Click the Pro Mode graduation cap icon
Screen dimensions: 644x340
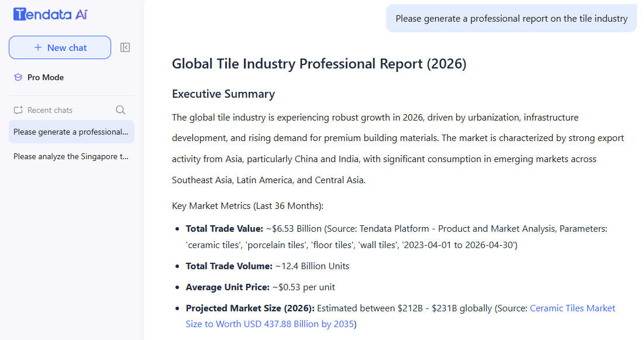point(18,77)
